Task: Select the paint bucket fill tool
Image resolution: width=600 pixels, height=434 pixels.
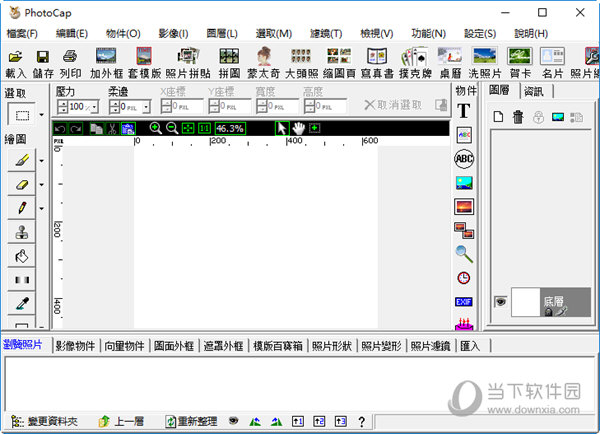Action: [x=22, y=256]
